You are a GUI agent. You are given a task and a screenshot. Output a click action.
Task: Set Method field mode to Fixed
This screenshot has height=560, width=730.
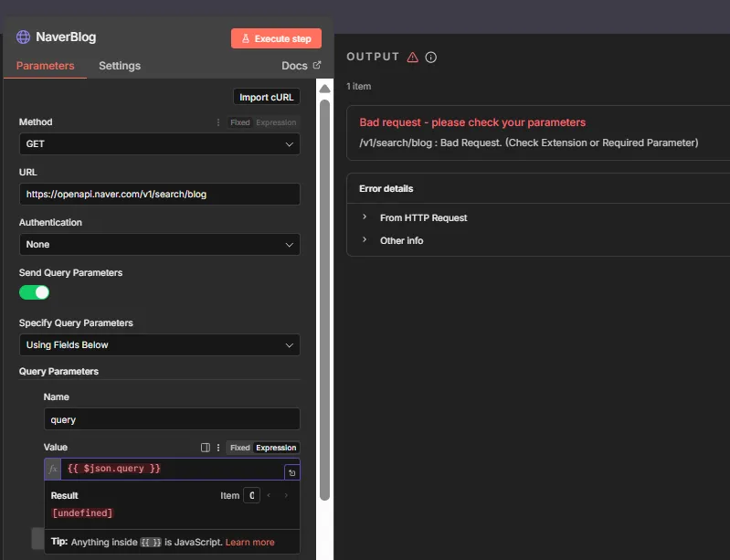point(239,122)
